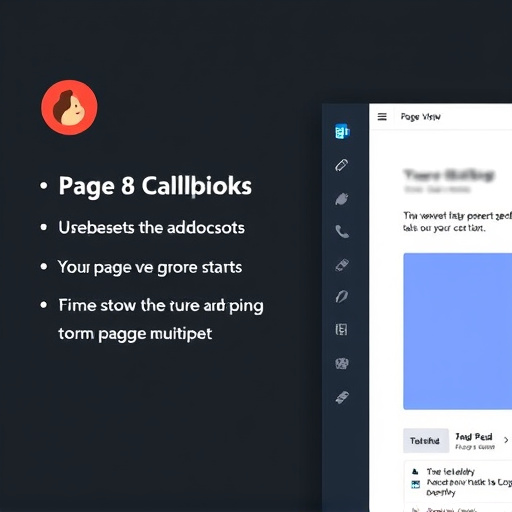Select the bracketed list icon in the sidebar
The image size is (512, 512).
[x=341, y=329]
